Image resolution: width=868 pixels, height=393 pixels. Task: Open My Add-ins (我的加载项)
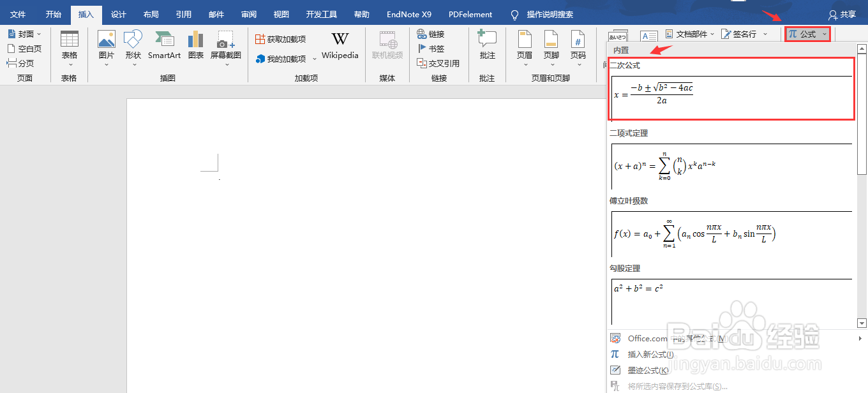point(281,59)
